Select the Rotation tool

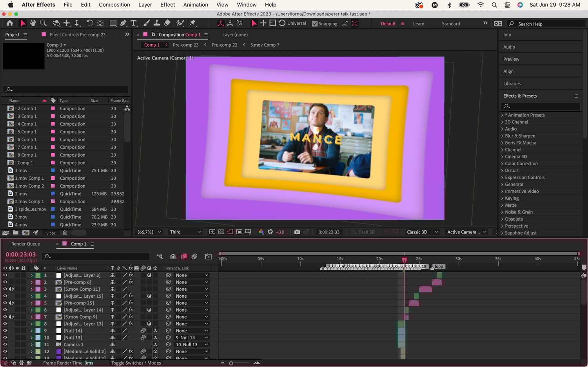(89, 23)
